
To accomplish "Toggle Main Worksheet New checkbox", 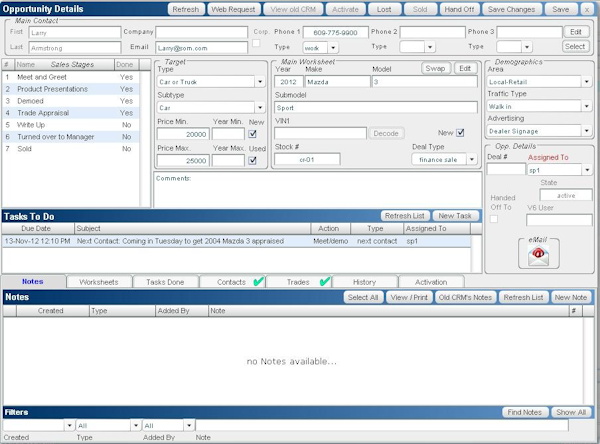I will click(x=460, y=133).
